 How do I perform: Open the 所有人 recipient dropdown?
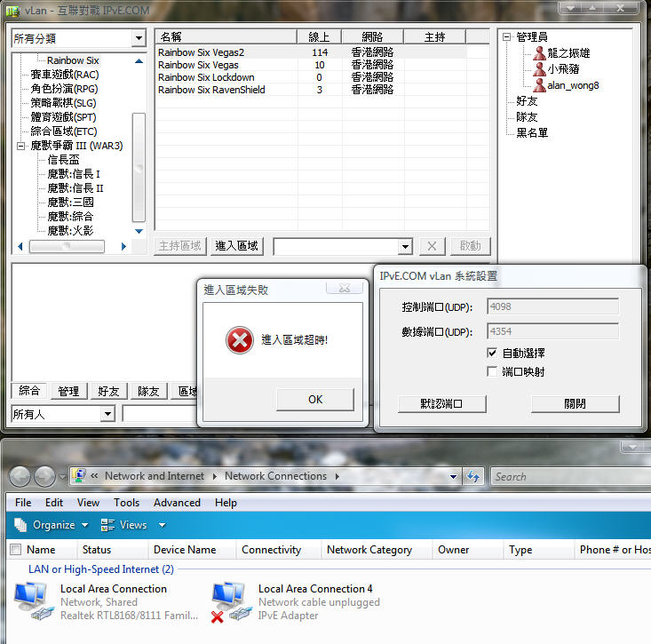(108, 414)
